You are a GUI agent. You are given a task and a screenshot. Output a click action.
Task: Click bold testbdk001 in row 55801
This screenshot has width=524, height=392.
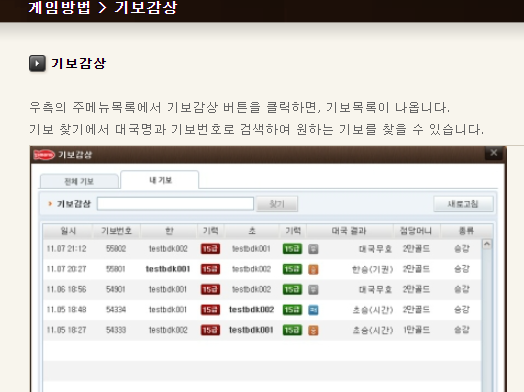[x=168, y=269]
